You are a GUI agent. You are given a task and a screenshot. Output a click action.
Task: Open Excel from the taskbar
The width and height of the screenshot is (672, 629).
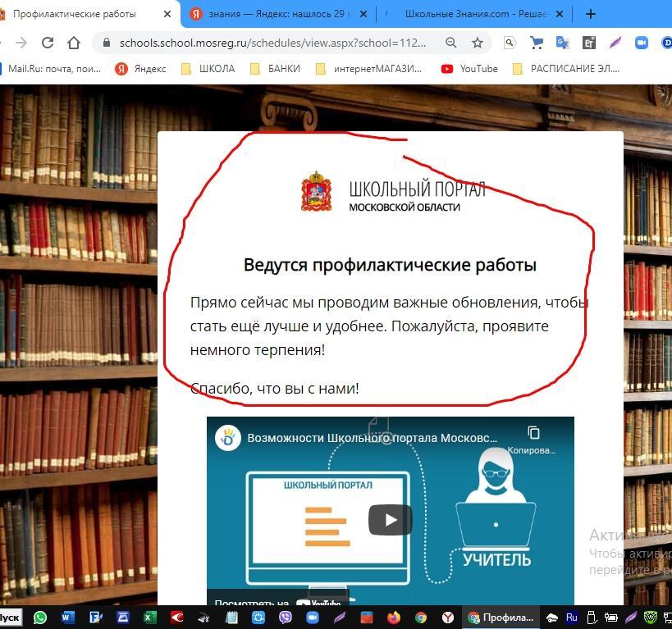tap(149, 618)
